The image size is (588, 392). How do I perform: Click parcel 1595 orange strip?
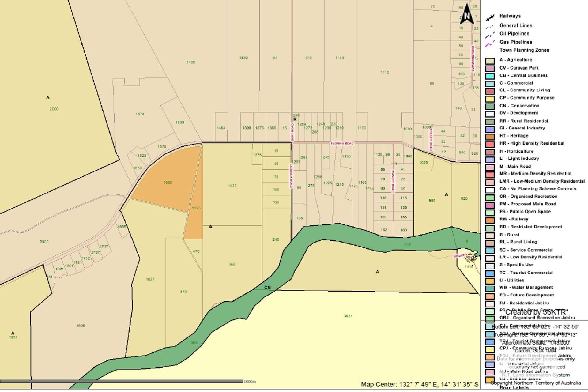(x=196, y=208)
